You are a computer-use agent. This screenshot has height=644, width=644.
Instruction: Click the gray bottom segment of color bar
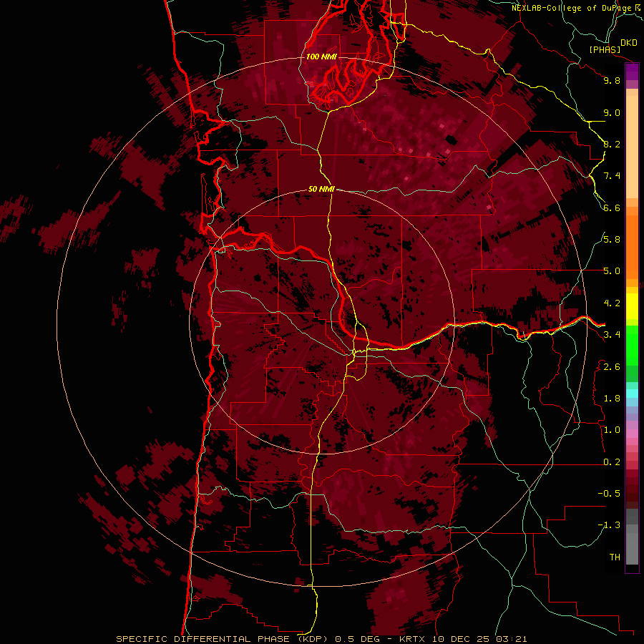point(632,546)
